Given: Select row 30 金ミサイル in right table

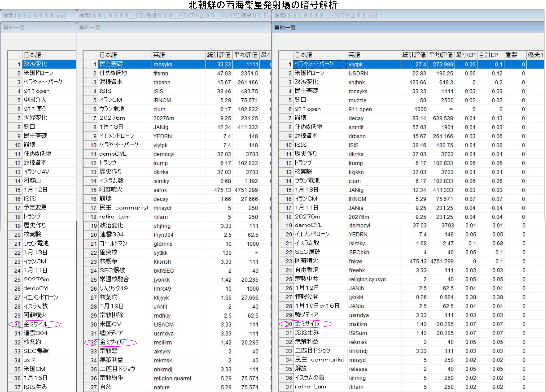Looking at the screenshot, I should (x=307, y=324).
